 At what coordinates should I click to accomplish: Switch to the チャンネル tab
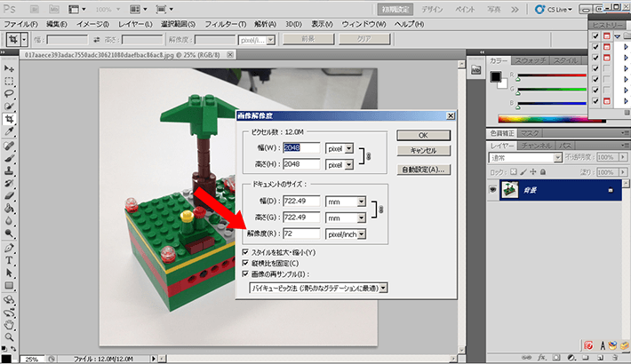537,144
